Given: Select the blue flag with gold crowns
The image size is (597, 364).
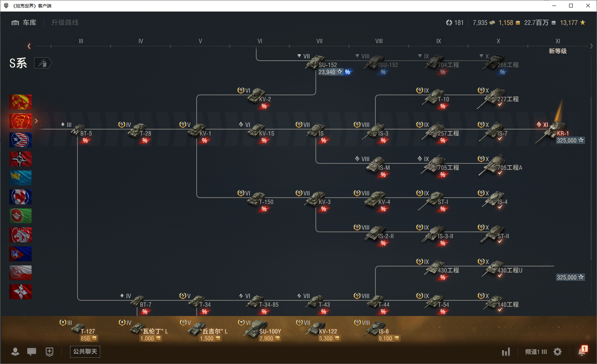Looking at the screenshot, I should [x=20, y=178].
